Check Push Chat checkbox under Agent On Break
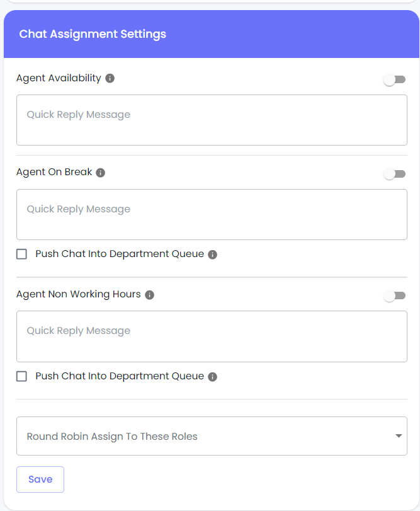The height and width of the screenshot is (511, 420). coord(22,255)
